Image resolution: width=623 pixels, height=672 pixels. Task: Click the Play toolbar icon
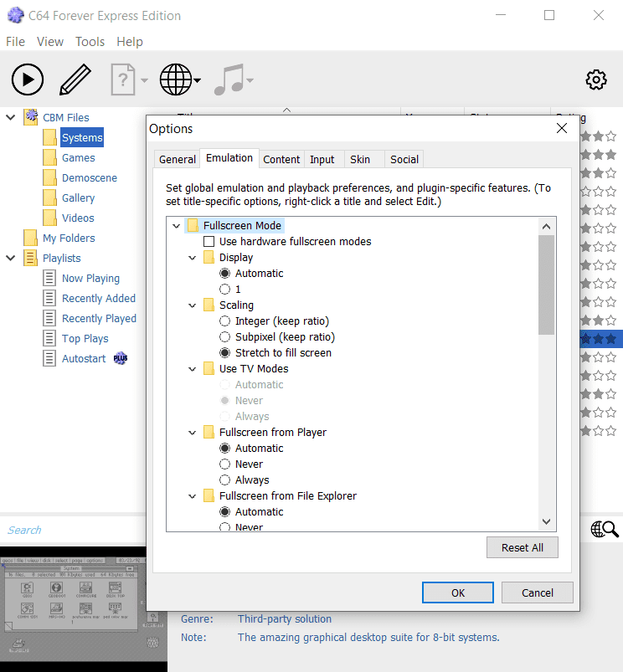coord(28,80)
